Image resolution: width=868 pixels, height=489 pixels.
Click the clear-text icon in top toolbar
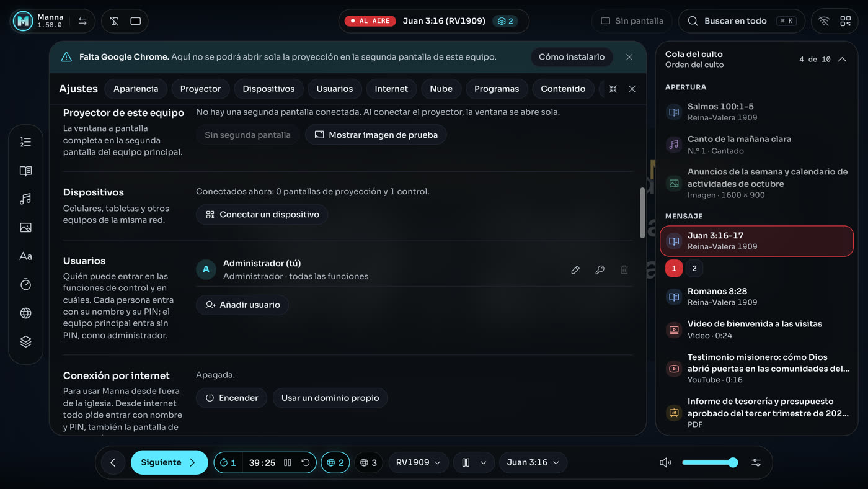click(x=114, y=21)
